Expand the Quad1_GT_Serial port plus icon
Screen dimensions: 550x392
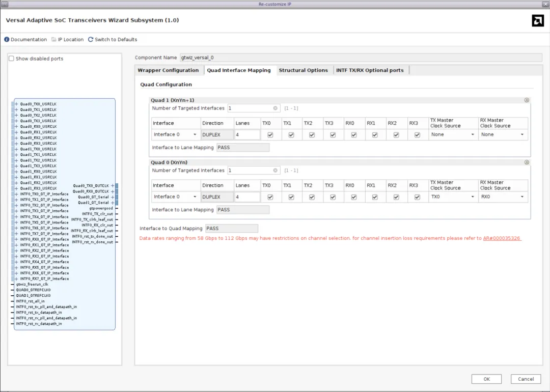tap(113, 203)
